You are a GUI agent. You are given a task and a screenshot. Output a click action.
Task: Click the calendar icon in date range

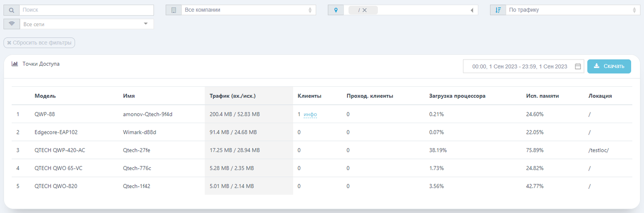[578, 66]
